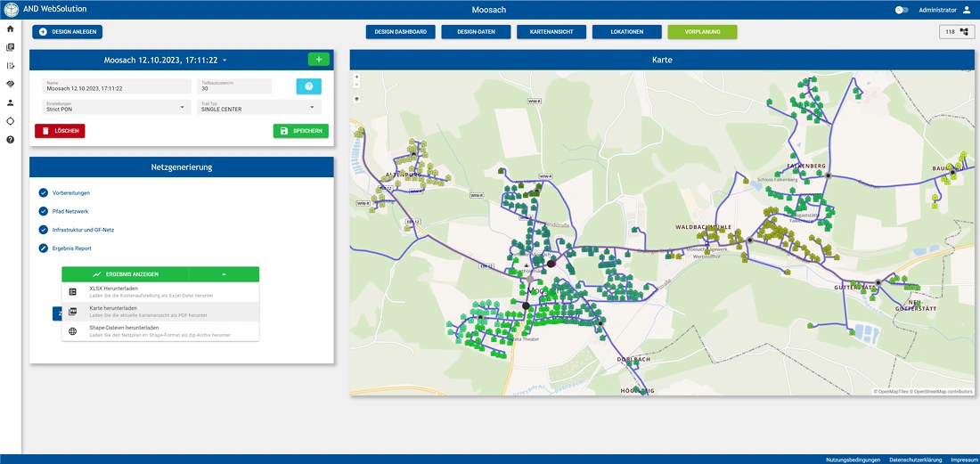The width and height of the screenshot is (980, 464).
Task: Switch to Design-Daten tab
Action: 477,32
